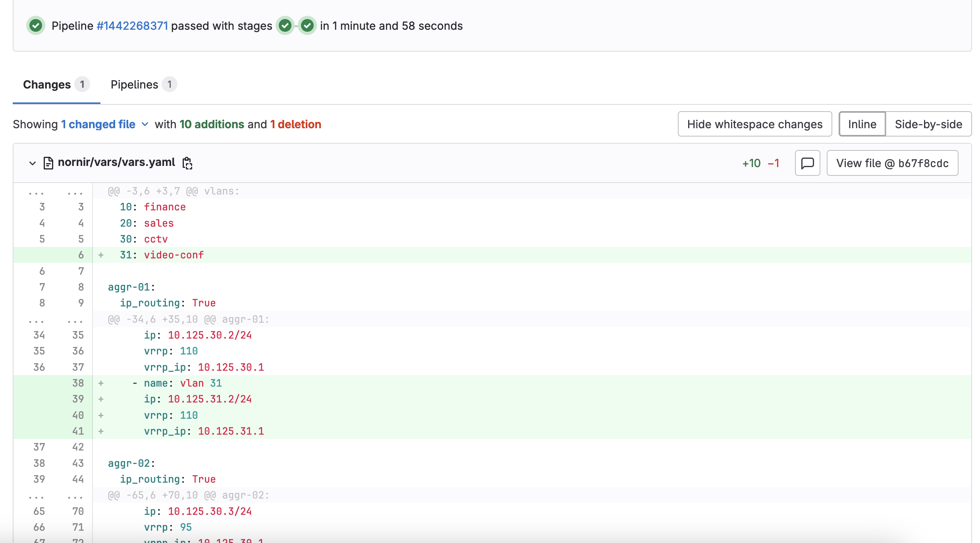
Task: Collapse the vars.yaml file diff
Action: coord(33,163)
